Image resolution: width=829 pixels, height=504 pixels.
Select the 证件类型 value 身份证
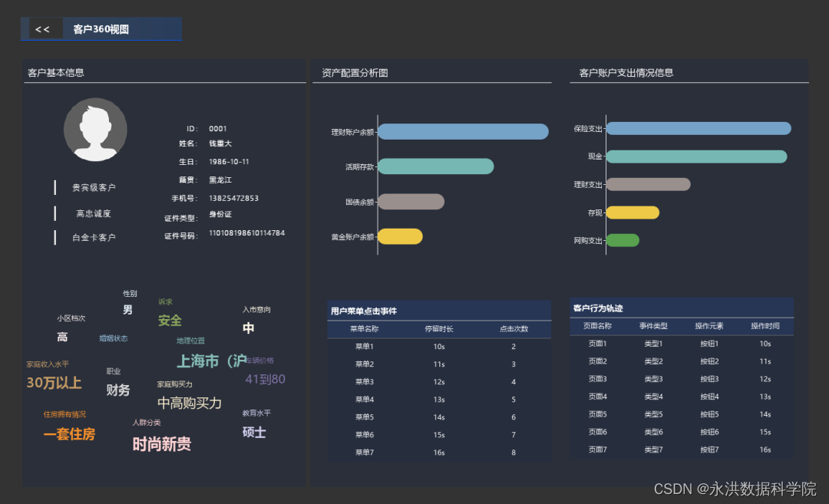click(220, 214)
